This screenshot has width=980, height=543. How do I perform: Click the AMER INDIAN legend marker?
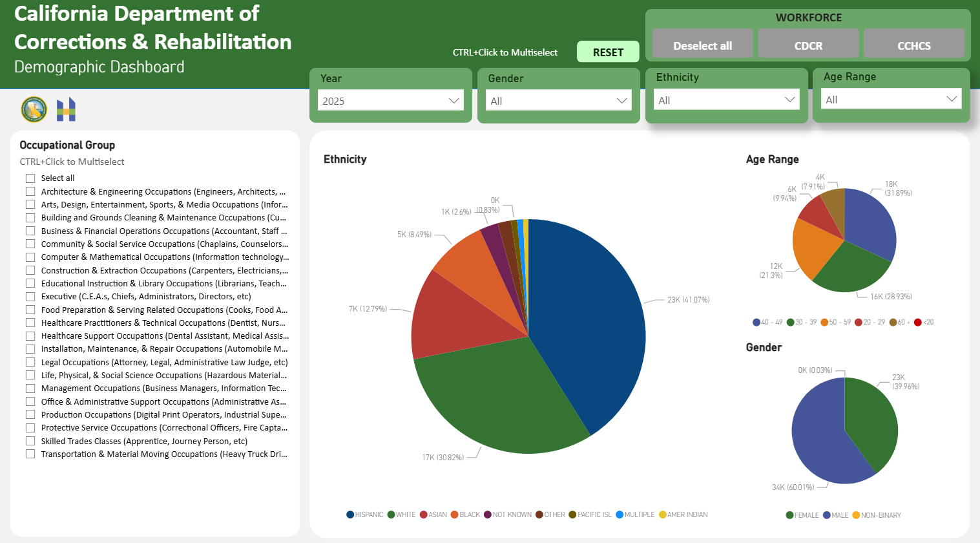pos(662,515)
